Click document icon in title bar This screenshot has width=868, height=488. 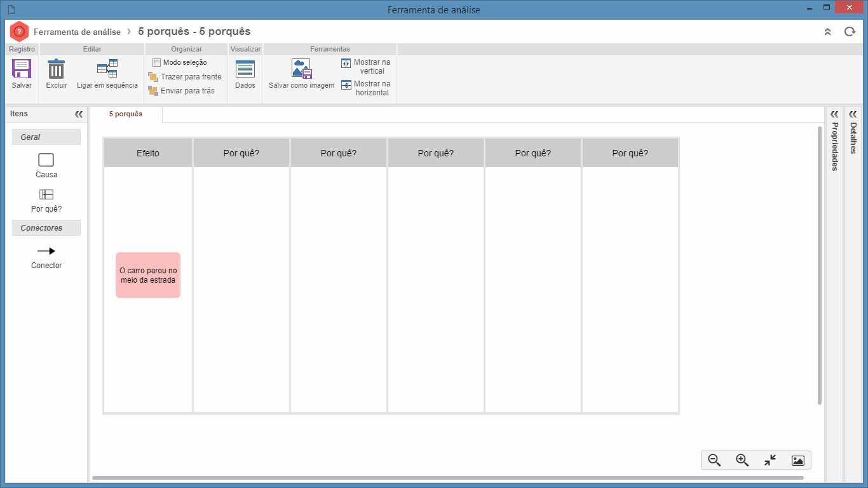coord(11,10)
